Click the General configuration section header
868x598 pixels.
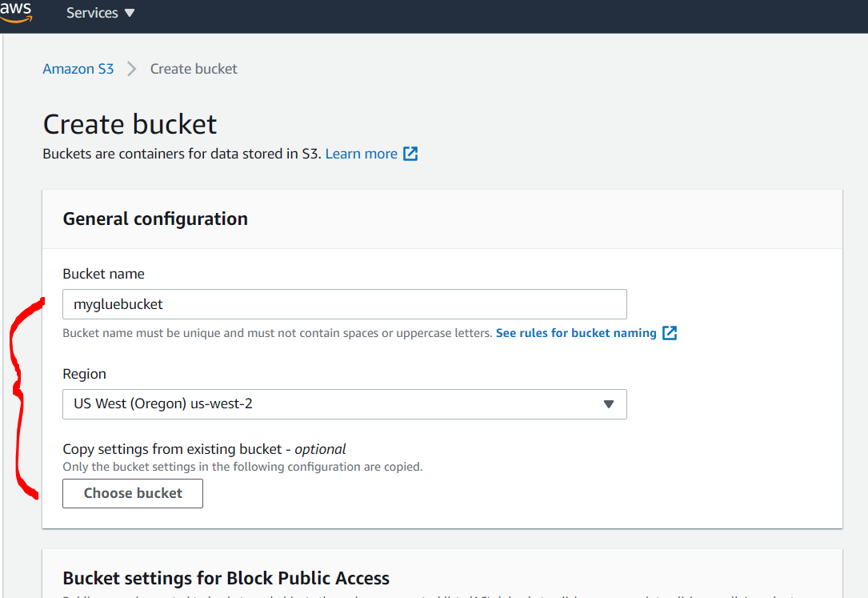pos(155,219)
